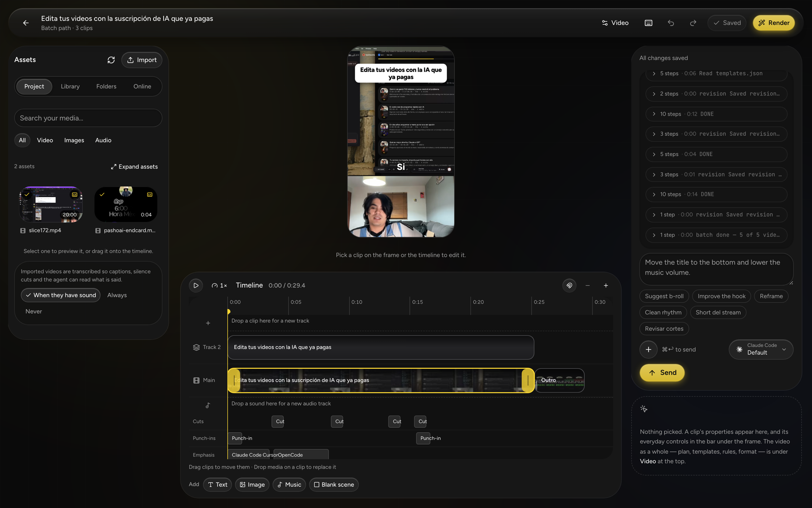Expand the '5 steps · 0:06 Read templates.json' entry
Screen dimensions: 812x508
pos(716,73)
